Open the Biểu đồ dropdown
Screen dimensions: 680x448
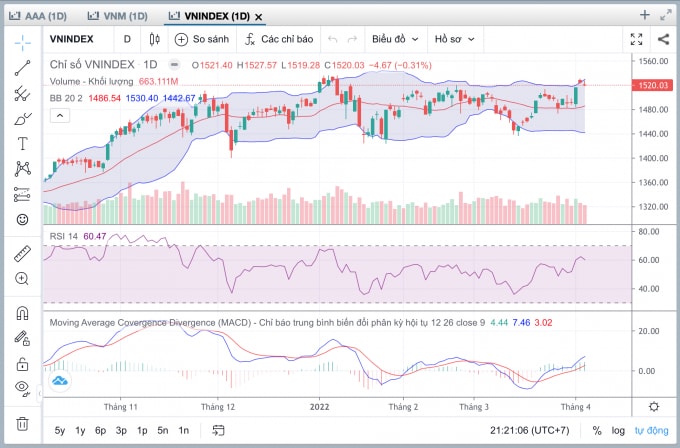coord(395,39)
